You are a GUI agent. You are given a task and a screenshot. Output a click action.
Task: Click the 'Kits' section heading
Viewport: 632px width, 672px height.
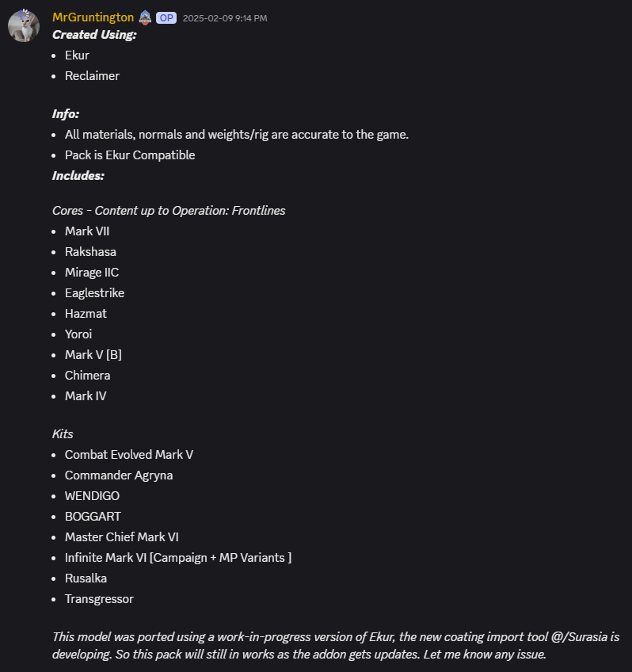63,434
